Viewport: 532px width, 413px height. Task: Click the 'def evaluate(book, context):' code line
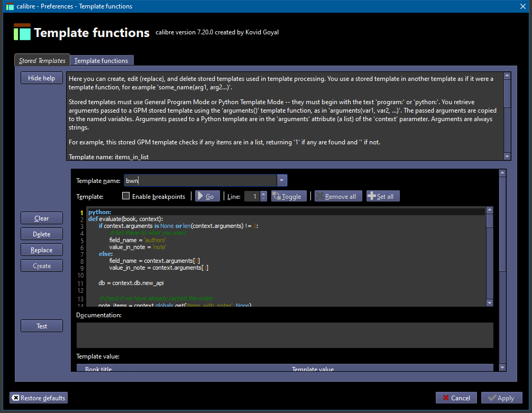[x=125, y=219]
